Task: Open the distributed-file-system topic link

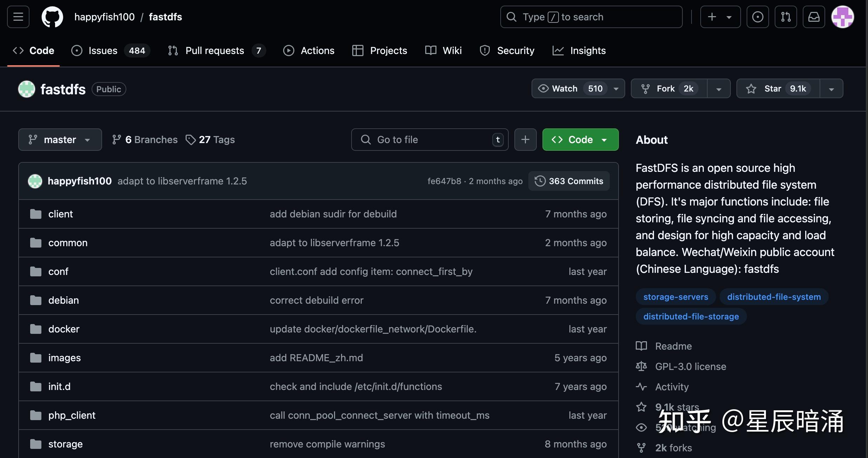Action: tap(774, 297)
